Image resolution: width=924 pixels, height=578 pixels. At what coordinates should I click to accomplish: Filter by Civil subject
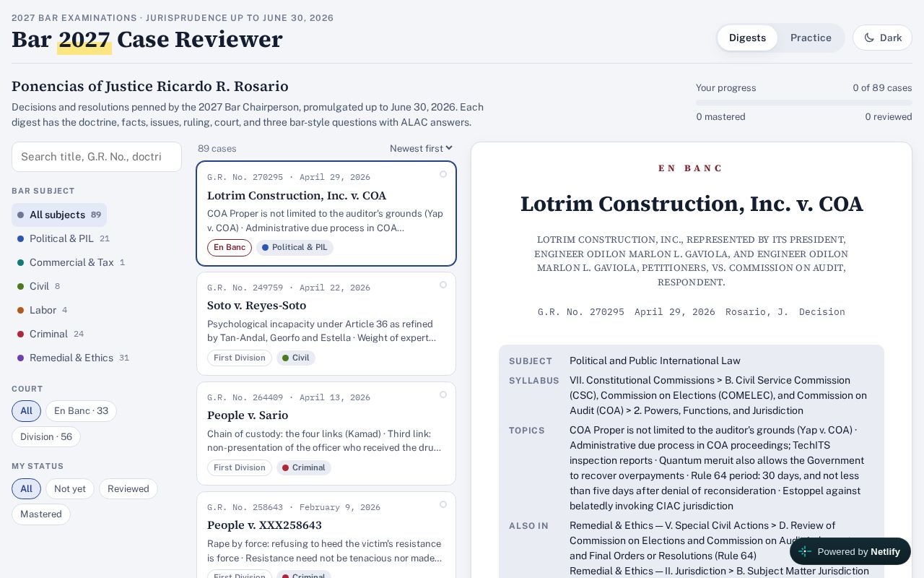(x=38, y=286)
